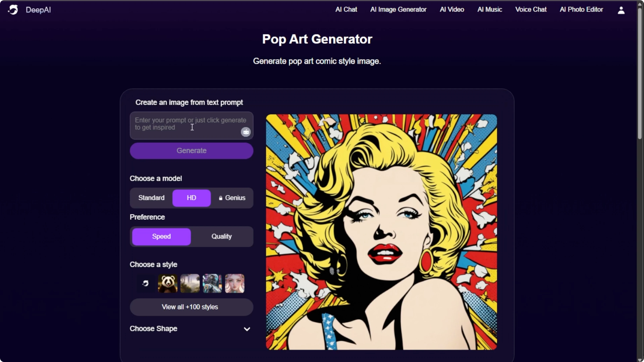Viewport: 644px width, 362px height.
Task: Click the Generate button
Action: click(191, 151)
